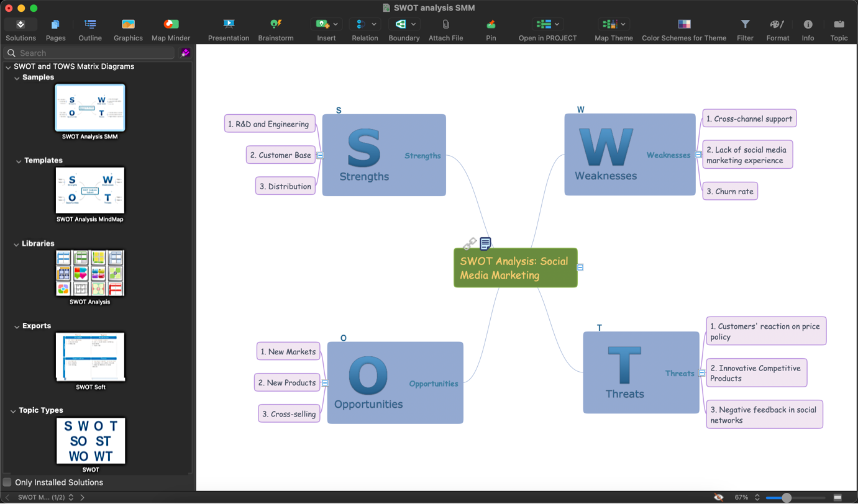Collapse central topic branches toggle
This screenshot has width=858, height=504.
point(580,268)
